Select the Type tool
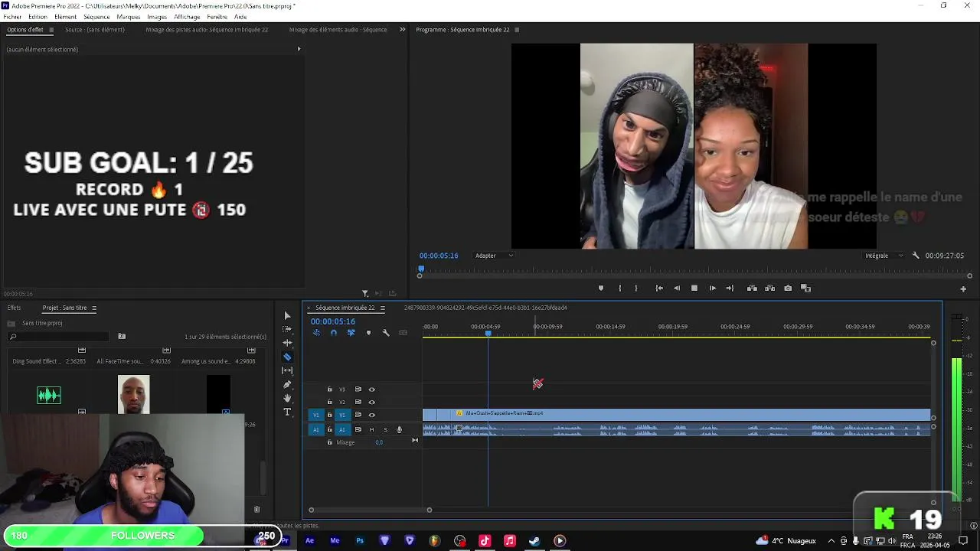980x551 pixels. (x=287, y=412)
